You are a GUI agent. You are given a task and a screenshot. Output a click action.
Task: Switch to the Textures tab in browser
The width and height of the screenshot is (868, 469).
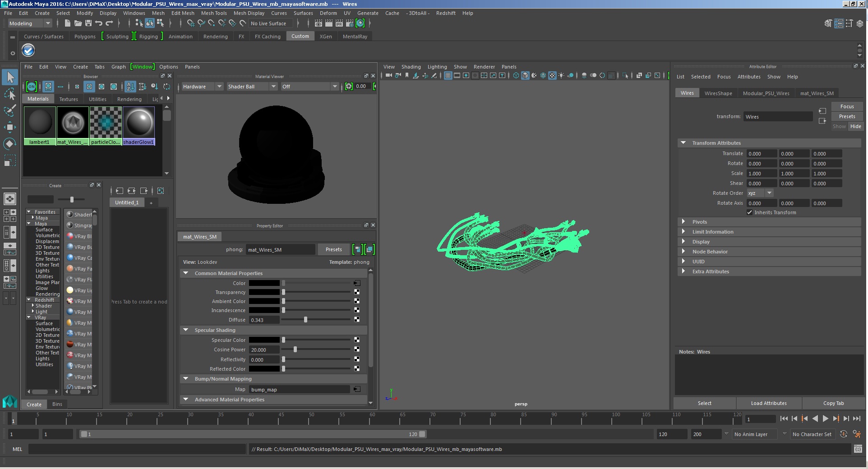tap(69, 99)
